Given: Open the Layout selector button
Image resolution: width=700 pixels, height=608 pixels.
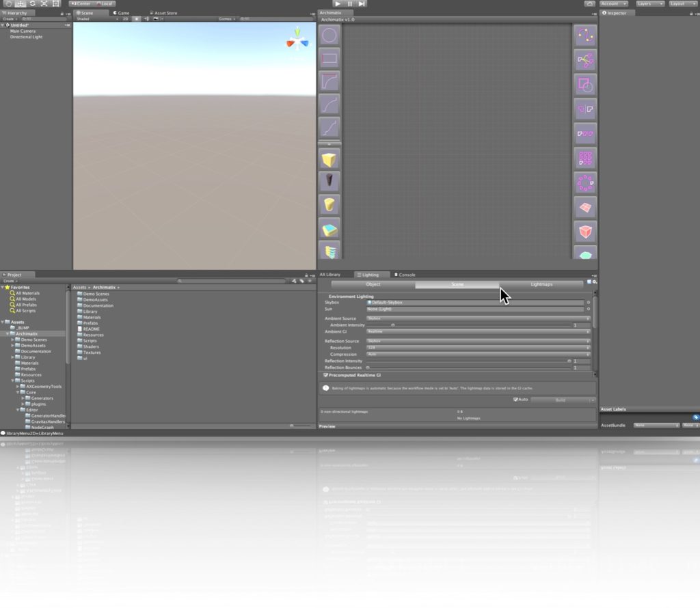Looking at the screenshot, I should (x=683, y=3).
